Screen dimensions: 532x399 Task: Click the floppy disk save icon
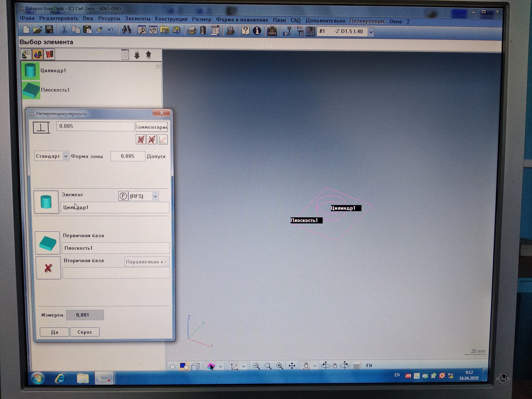coord(49,30)
